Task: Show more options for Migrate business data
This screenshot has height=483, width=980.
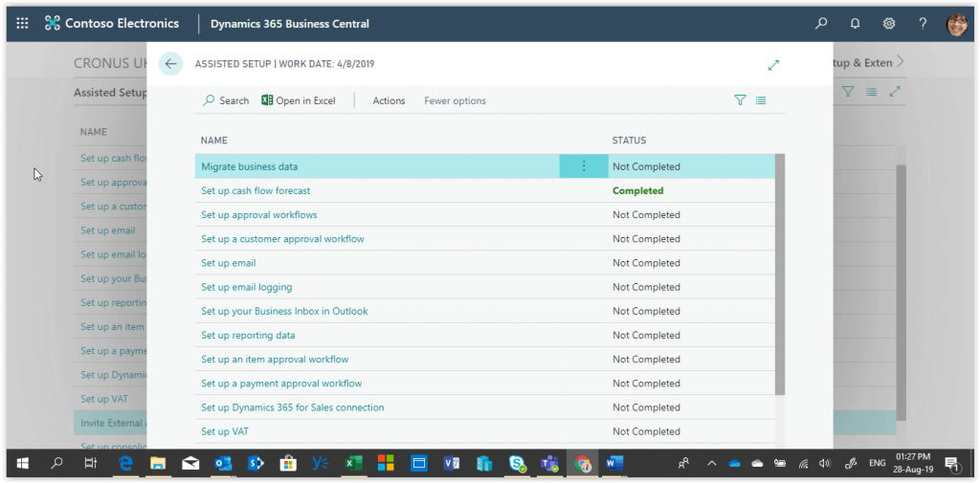Action: (x=584, y=166)
